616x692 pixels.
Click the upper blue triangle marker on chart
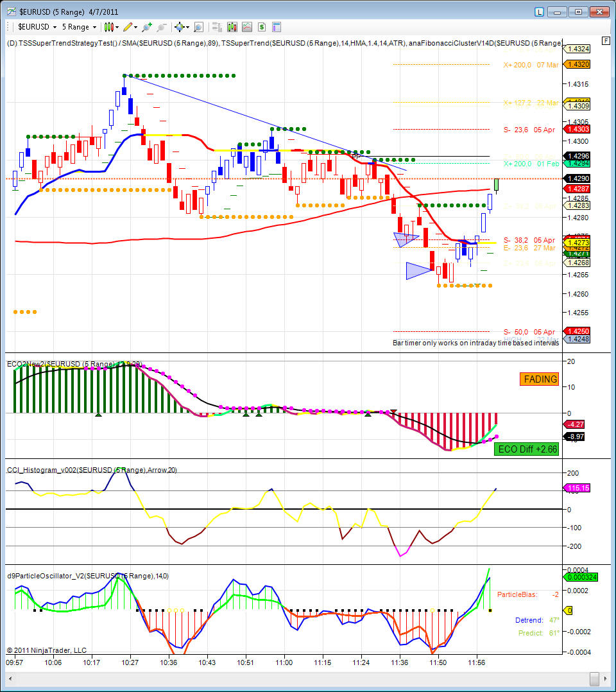[x=406, y=239]
